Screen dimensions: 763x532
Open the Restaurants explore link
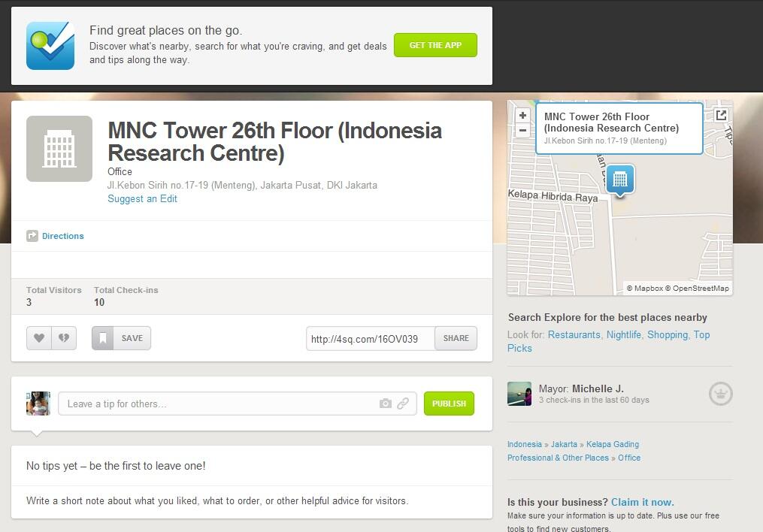pyautogui.click(x=574, y=334)
